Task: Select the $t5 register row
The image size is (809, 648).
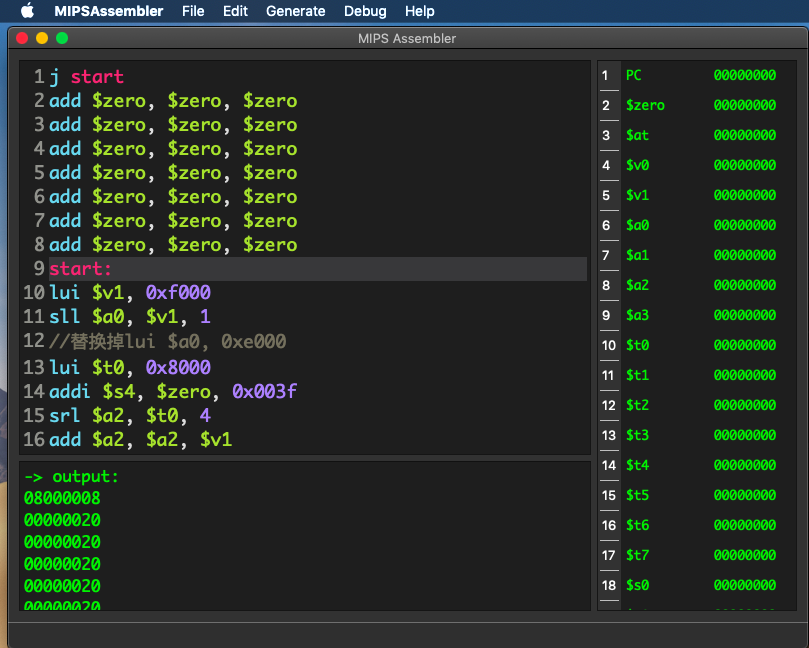Action: [697, 495]
